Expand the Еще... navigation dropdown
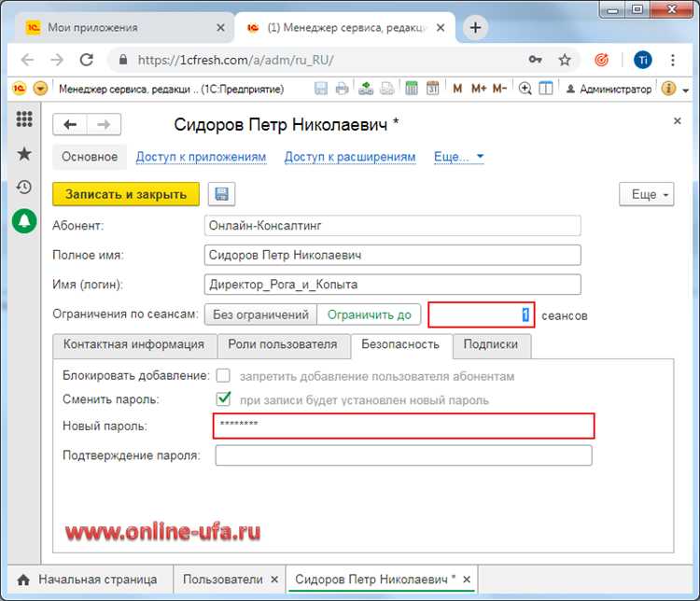Image resolution: width=700 pixels, height=601 pixels. pyautogui.click(x=459, y=157)
